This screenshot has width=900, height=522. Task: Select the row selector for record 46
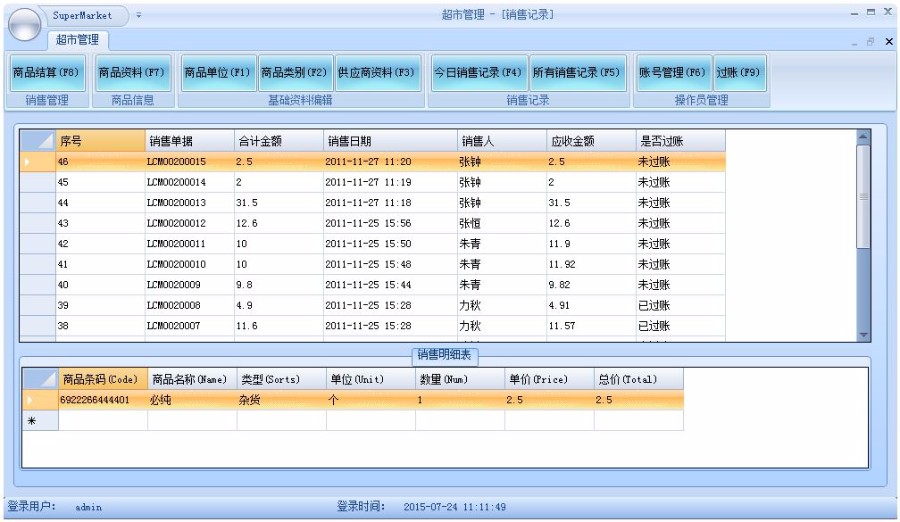[x=38, y=161]
